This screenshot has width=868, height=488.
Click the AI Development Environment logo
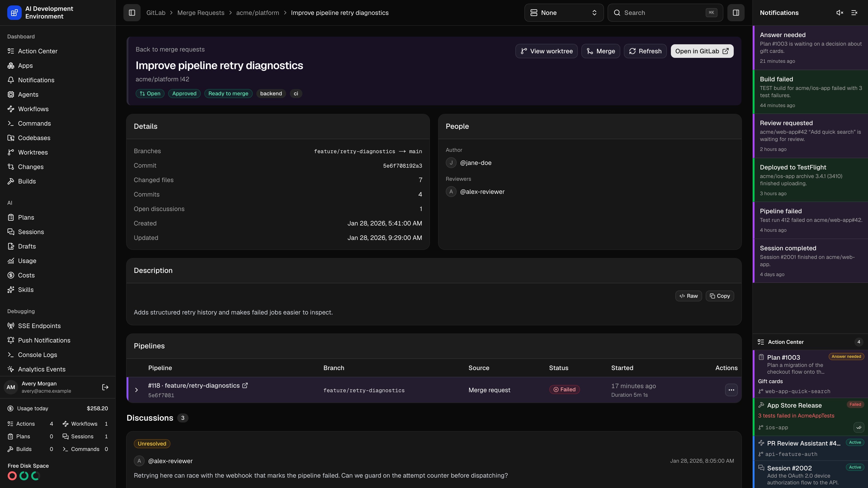click(x=14, y=12)
